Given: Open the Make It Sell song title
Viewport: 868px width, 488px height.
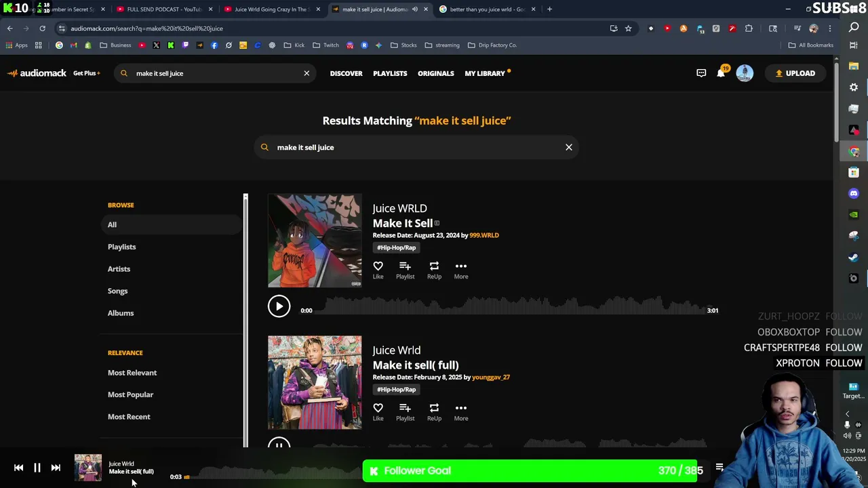Looking at the screenshot, I should pos(402,223).
